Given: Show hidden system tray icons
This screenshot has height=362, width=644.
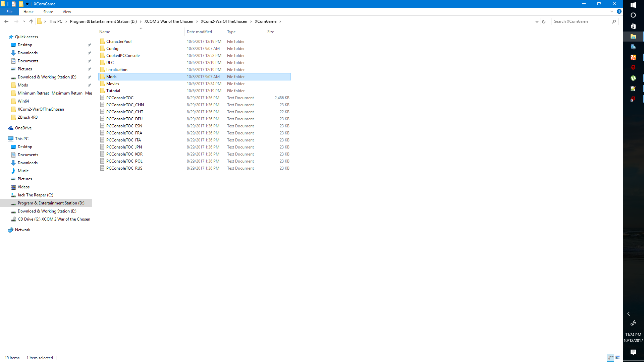Looking at the screenshot, I should (x=629, y=314).
